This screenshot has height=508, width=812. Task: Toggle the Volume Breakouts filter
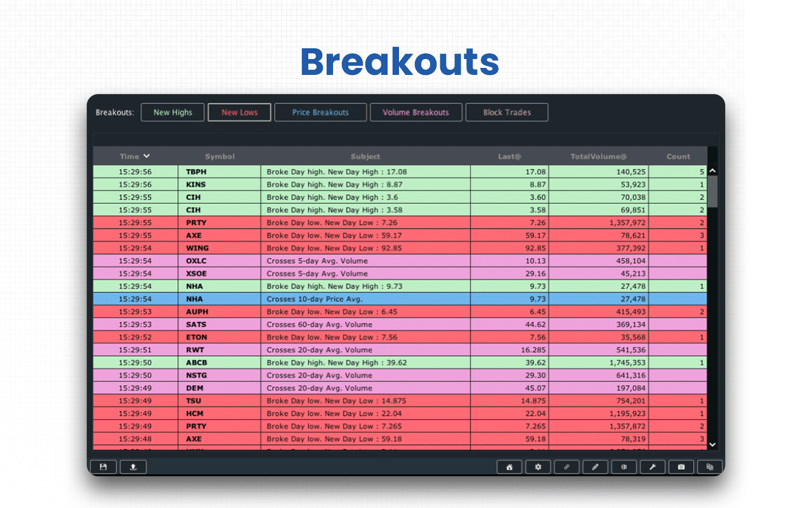point(416,112)
